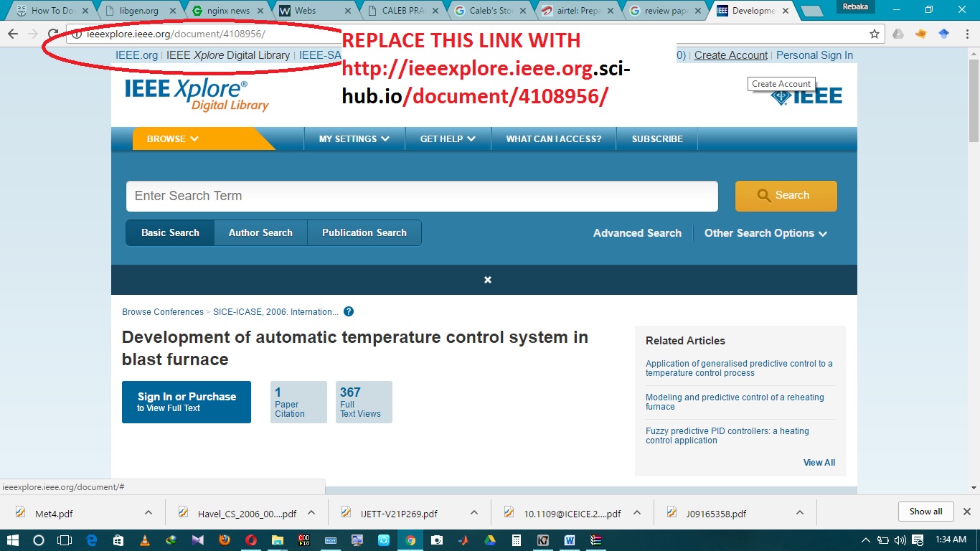The image size is (980, 551).
Task: Click the browser Back arrow
Action: [x=12, y=34]
